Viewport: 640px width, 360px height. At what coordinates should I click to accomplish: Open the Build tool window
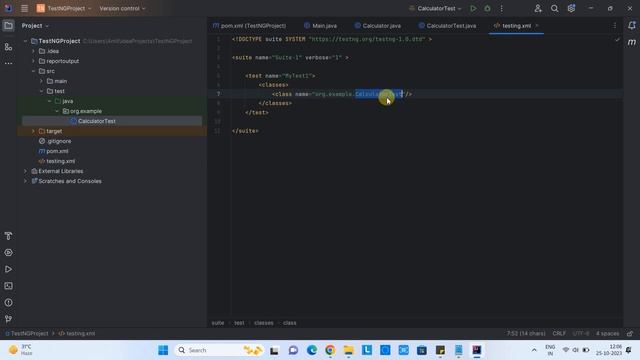pos(8,236)
